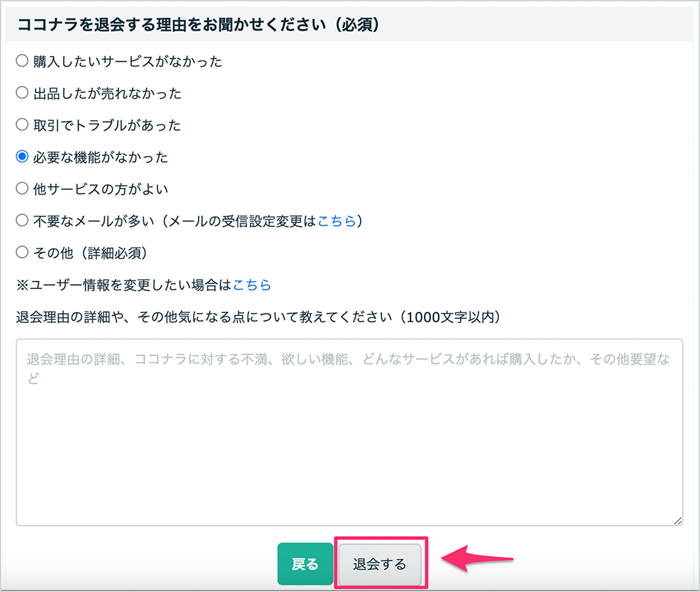Screen dimensions: 700x592
Task: Open 'こちら' link for mail settings
Action: click(337, 221)
